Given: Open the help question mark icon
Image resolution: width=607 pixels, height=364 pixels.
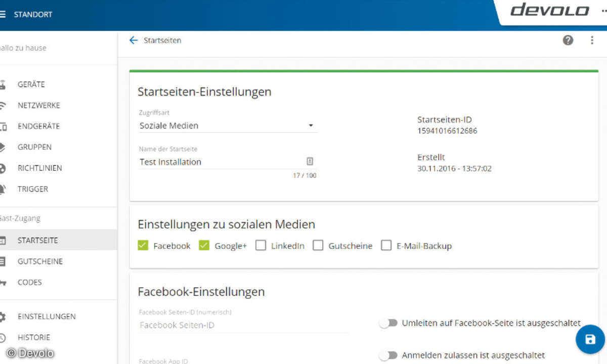Looking at the screenshot, I should pyautogui.click(x=568, y=40).
